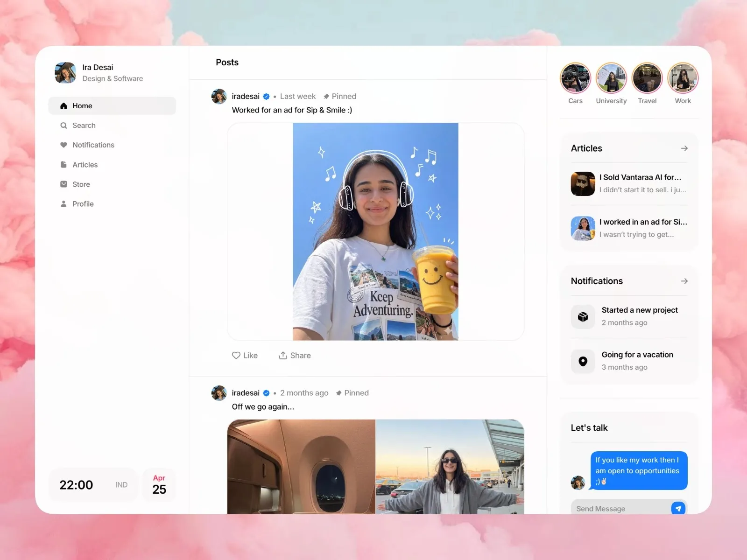Image resolution: width=747 pixels, height=560 pixels.
Task: Click avatar on Off we go again post
Action: [x=219, y=393]
